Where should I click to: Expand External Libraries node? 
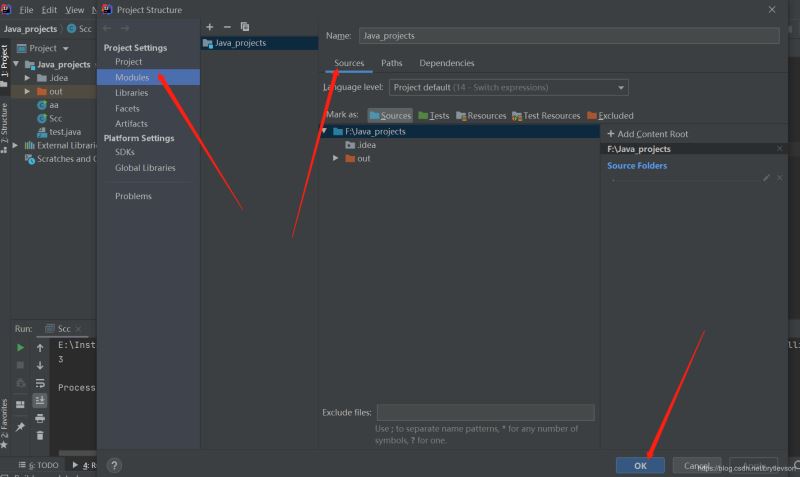point(15,145)
